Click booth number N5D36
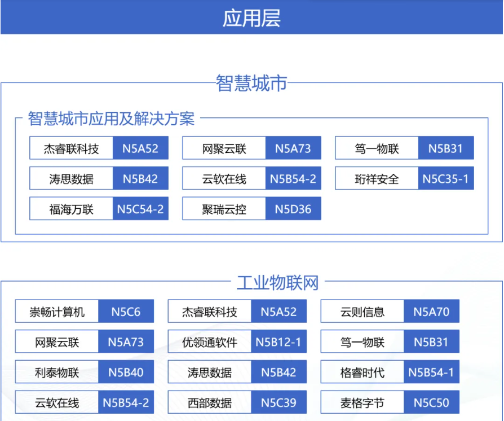Image resolution: width=504 pixels, height=421 pixels. pos(293,209)
